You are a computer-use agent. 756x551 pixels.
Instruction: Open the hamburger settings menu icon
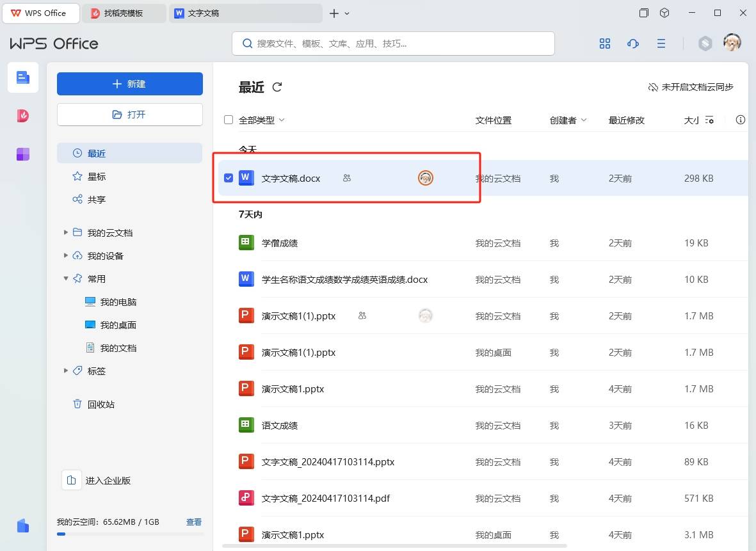pos(661,44)
